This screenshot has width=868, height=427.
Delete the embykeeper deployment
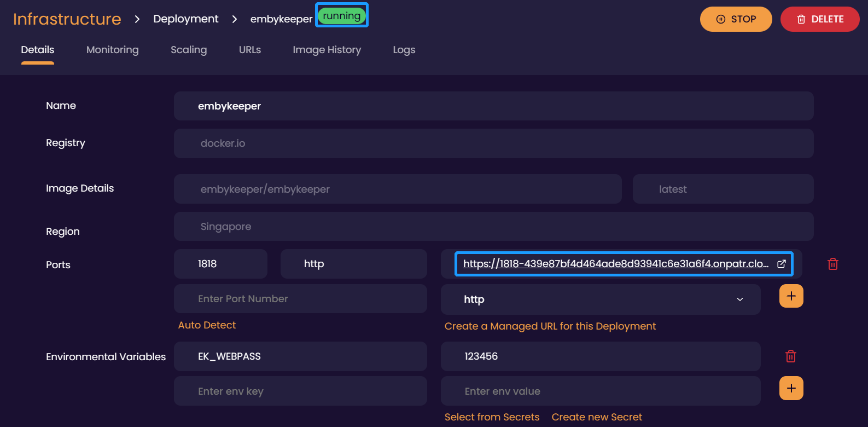coord(820,19)
